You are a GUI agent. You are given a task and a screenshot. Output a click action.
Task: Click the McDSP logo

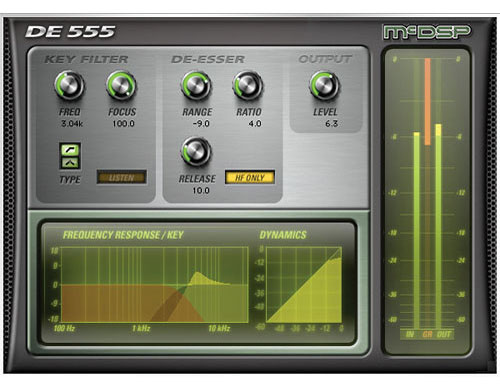tap(427, 32)
